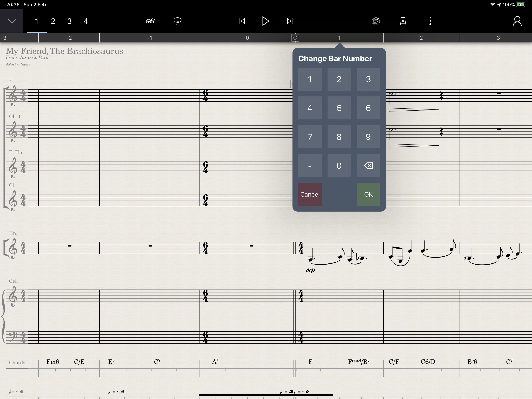Tap keypad digit 5
This screenshot has width=532, height=399.
pyautogui.click(x=339, y=108)
